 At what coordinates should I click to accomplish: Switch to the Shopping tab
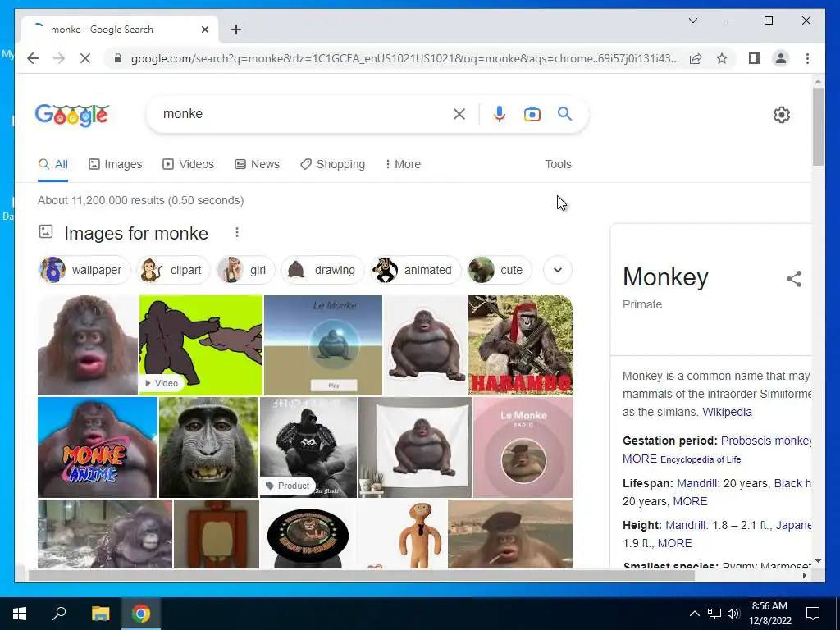(x=333, y=164)
